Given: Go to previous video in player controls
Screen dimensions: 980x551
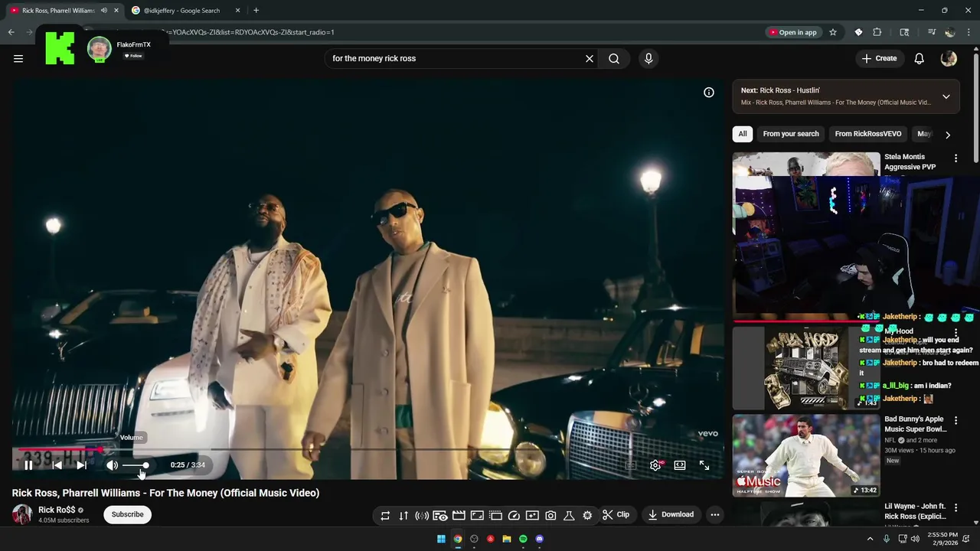Looking at the screenshot, I should [x=57, y=465].
